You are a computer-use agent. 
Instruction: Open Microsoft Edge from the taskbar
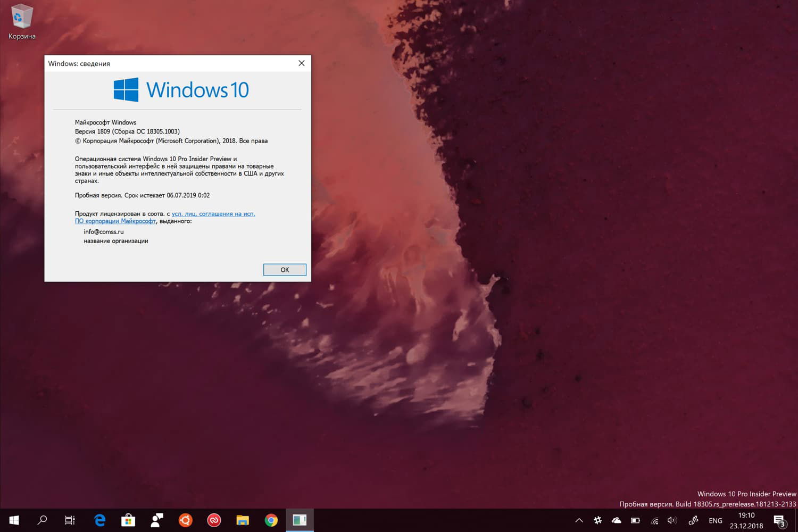click(x=99, y=520)
